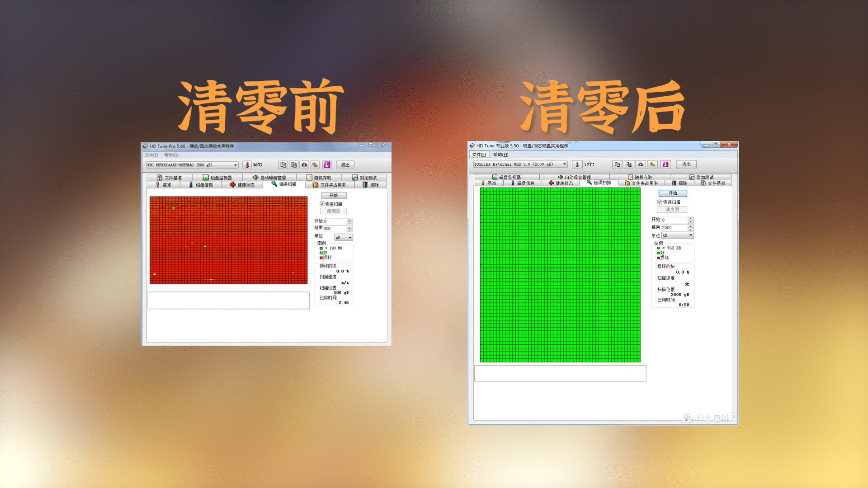Click 结束 input field showing 500

335,229
